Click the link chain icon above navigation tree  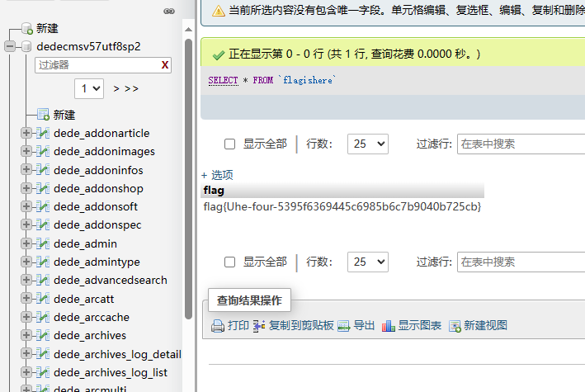(x=169, y=12)
